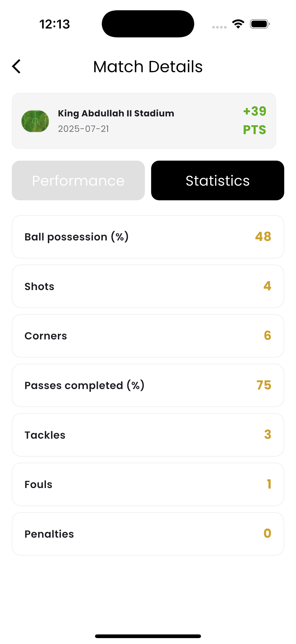
Task: Tap the Tackles statistic row
Action: pos(148,435)
